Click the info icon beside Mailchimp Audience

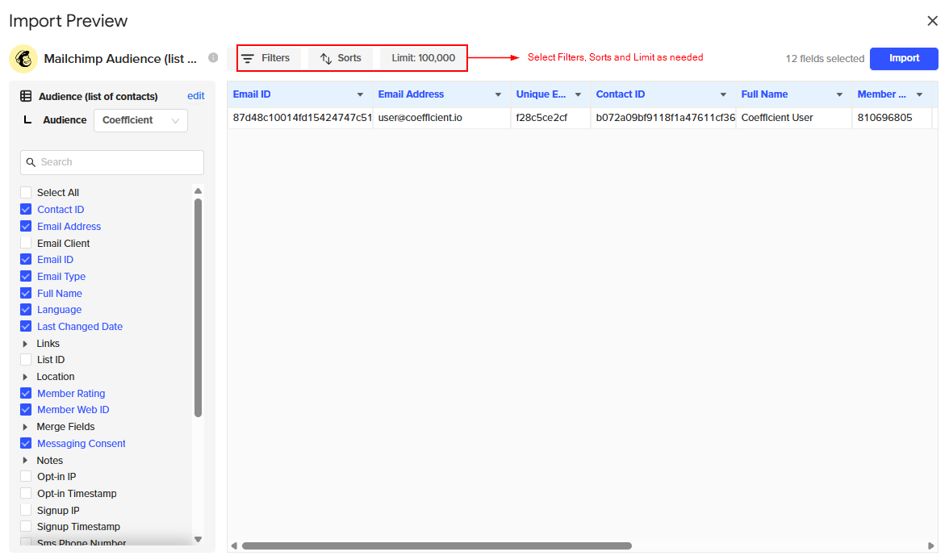213,58
